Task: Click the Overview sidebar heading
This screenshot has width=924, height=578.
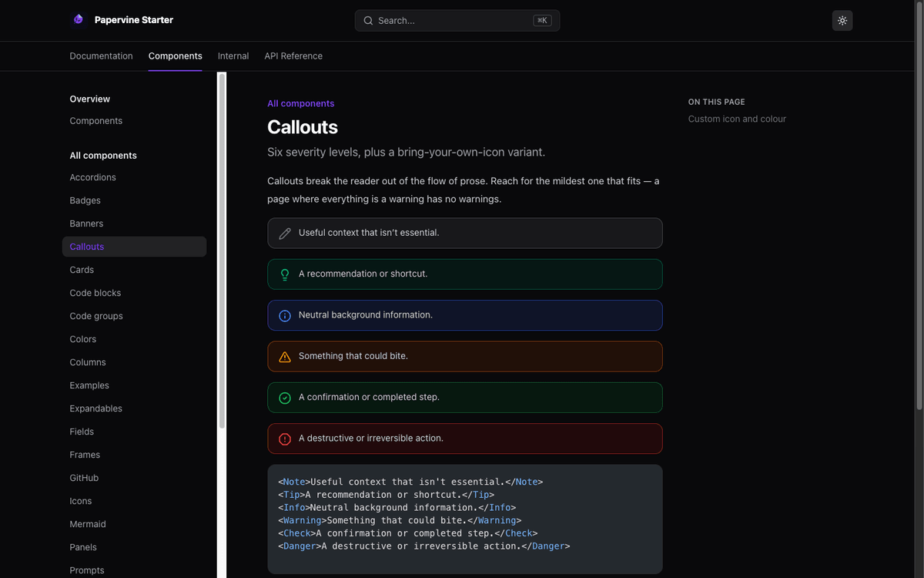Action: (90, 99)
